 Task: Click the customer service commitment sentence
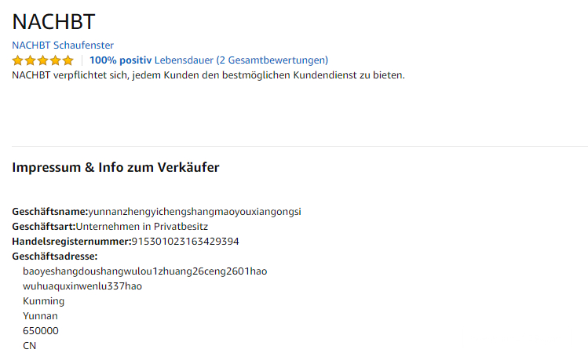tap(208, 75)
